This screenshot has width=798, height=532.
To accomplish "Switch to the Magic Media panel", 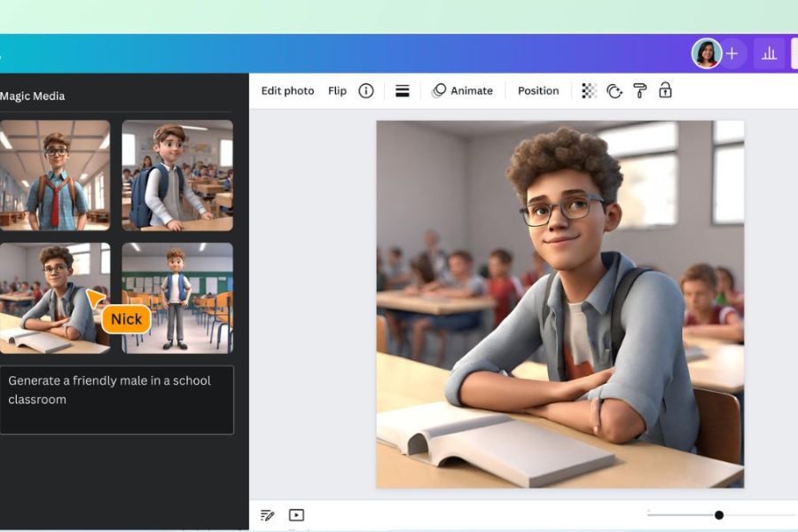I will click(x=34, y=96).
